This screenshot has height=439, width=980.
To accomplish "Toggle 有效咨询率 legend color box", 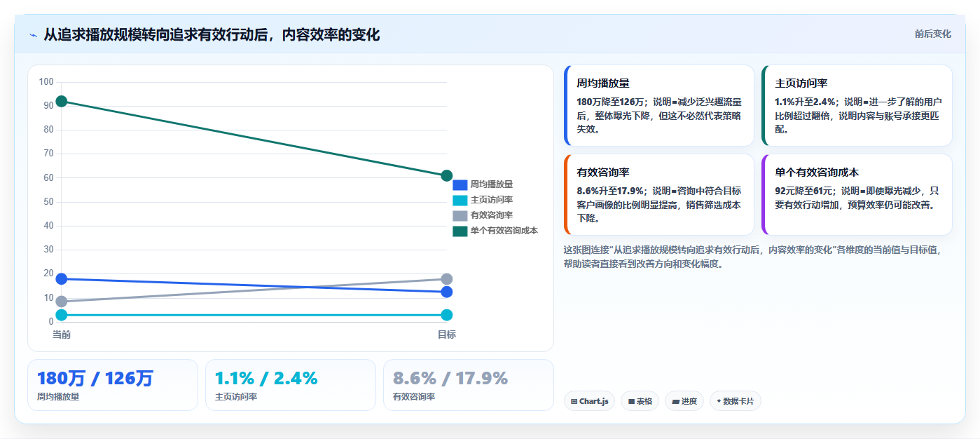I will click(460, 216).
